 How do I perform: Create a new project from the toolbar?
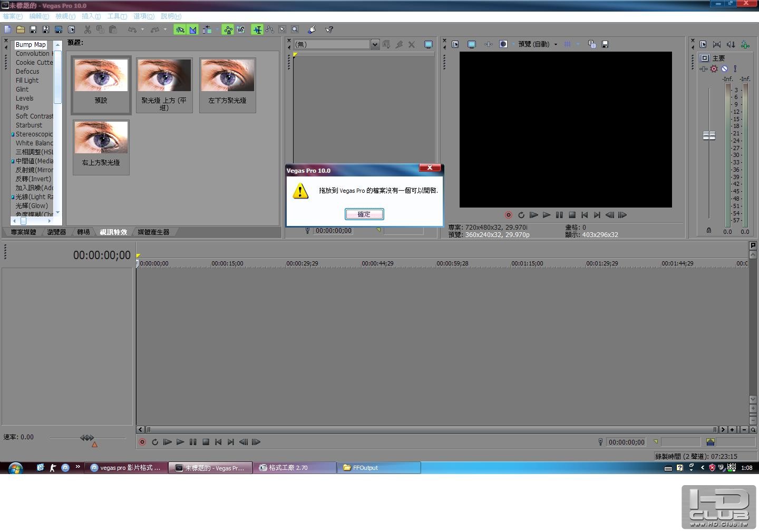pos(7,29)
